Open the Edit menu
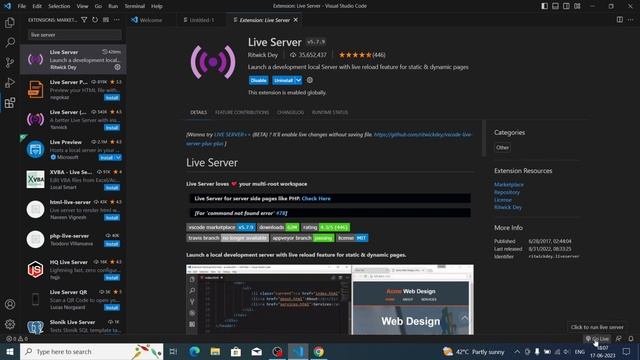640x360 pixels. pyautogui.click(x=37, y=6)
